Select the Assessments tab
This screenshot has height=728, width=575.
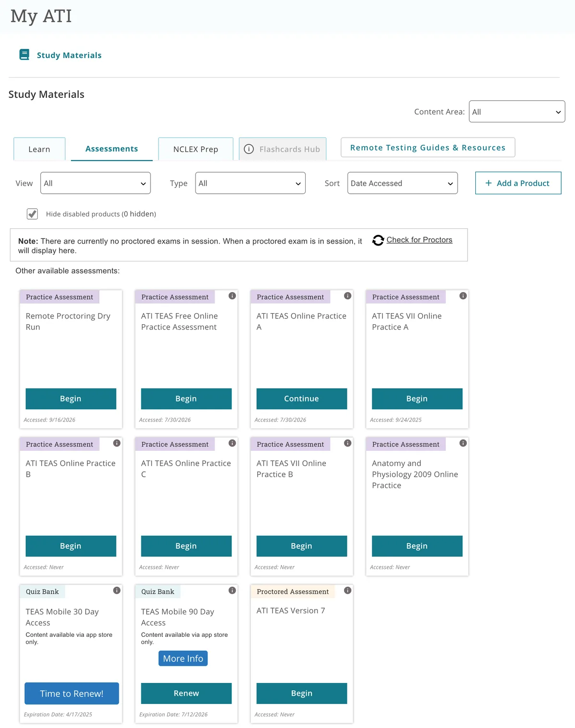point(112,149)
